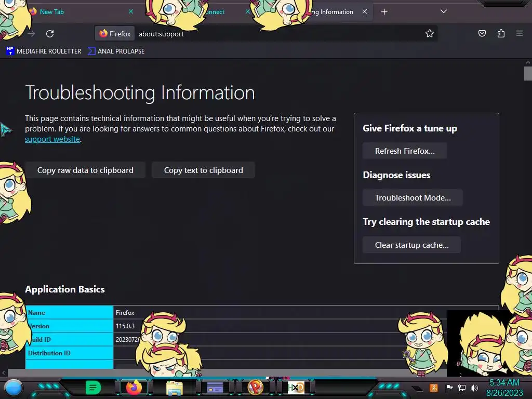Image resolution: width=532 pixels, height=399 pixels.
Task: Click the Firefox value in Name row
Action: tap(125, 312)
